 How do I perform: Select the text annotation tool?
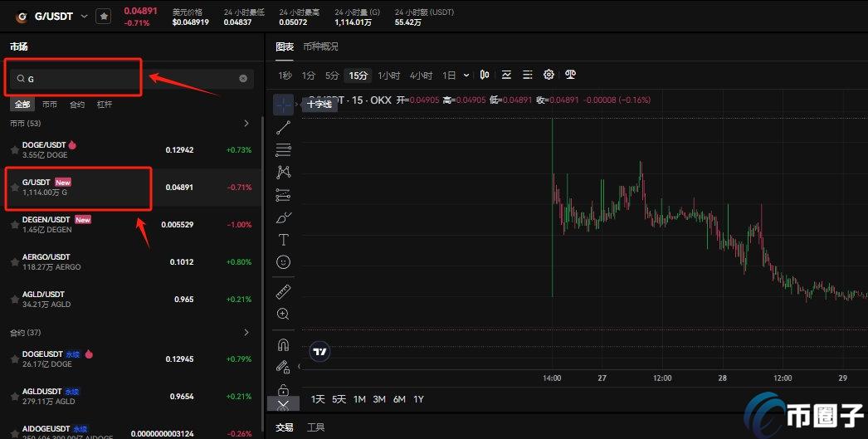point(284,240)
